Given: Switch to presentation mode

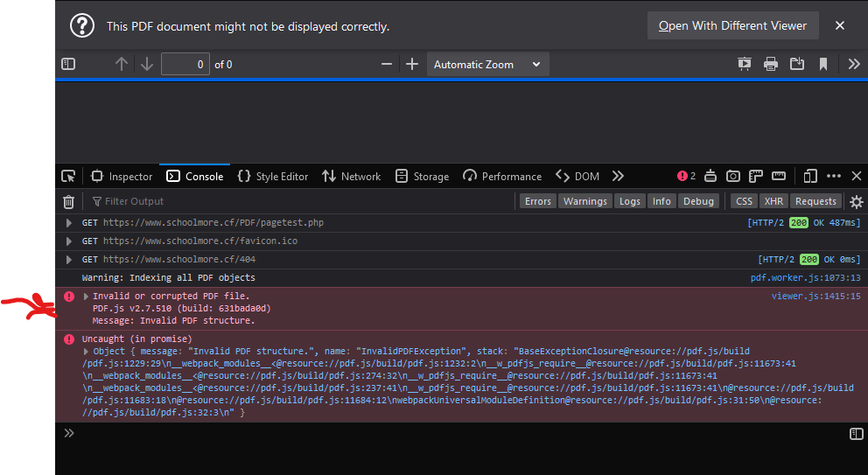Looking at the screenshot, I should pos(744,64).
